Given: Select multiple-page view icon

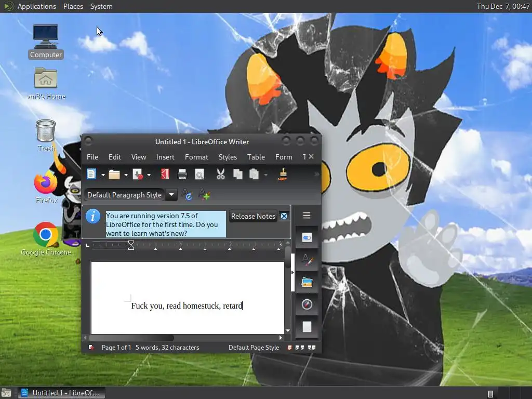Looking at the screenshot, I should pyautogui.click(x=300, y=348).
